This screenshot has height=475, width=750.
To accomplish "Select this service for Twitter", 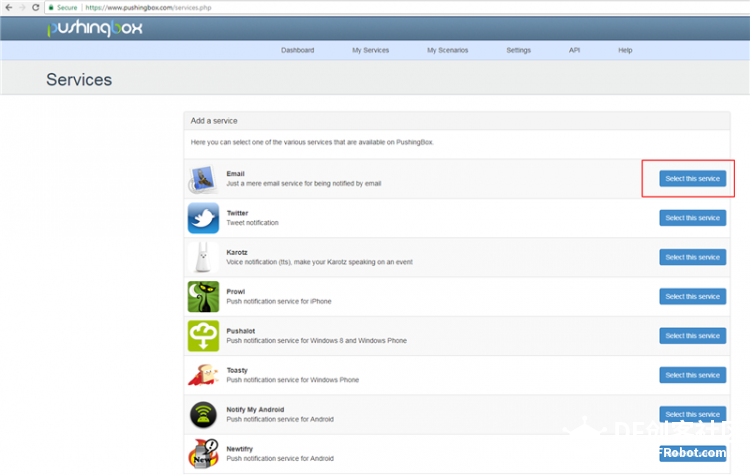I will (x=693, y=218).
